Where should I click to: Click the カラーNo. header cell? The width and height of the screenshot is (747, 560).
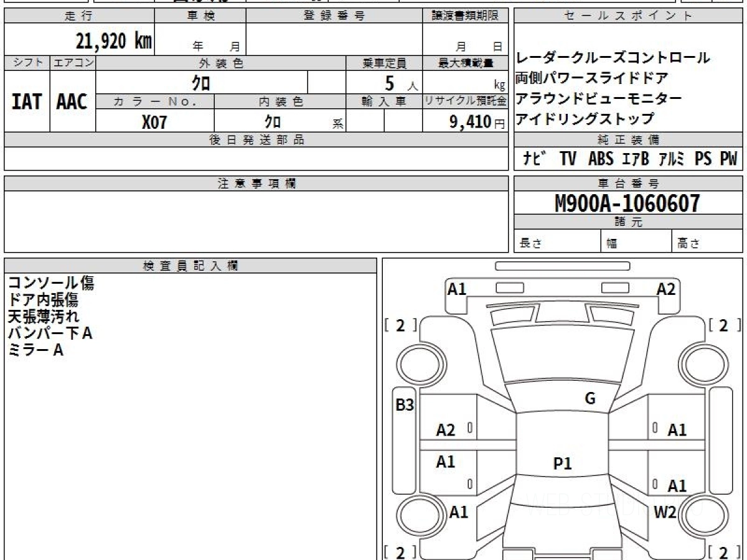(155, 101)
